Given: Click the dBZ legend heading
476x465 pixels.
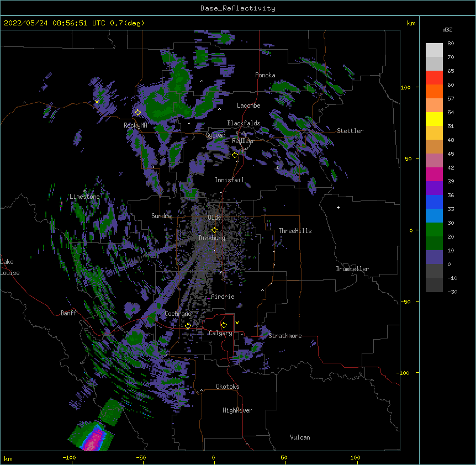Looking at the screenshot, I should pyautogui.click(x=447, y=29).
